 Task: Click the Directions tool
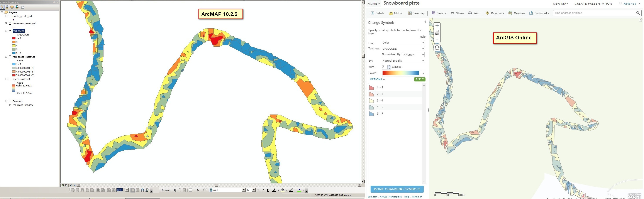click(x=495, y=13)
